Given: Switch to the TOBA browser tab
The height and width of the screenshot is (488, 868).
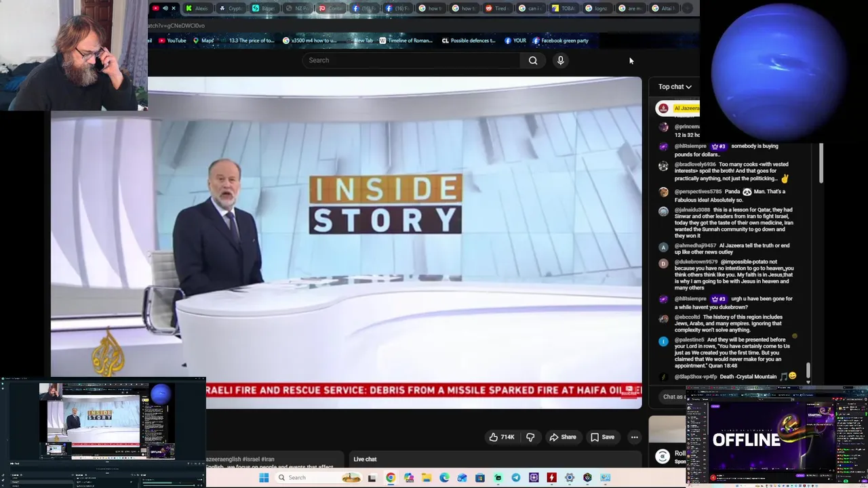Looking at the screenshot, I should pyautogui.click(x=563, y=8).
